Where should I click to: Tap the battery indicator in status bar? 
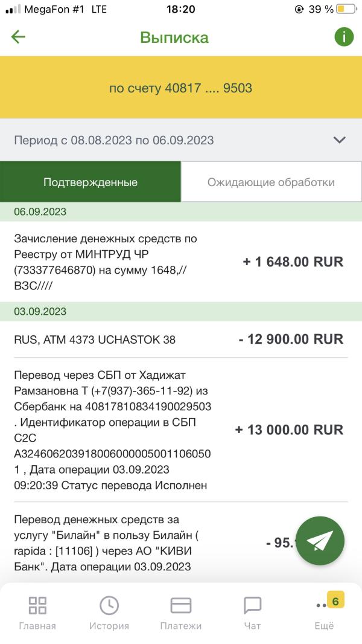[x=346, y=9]
